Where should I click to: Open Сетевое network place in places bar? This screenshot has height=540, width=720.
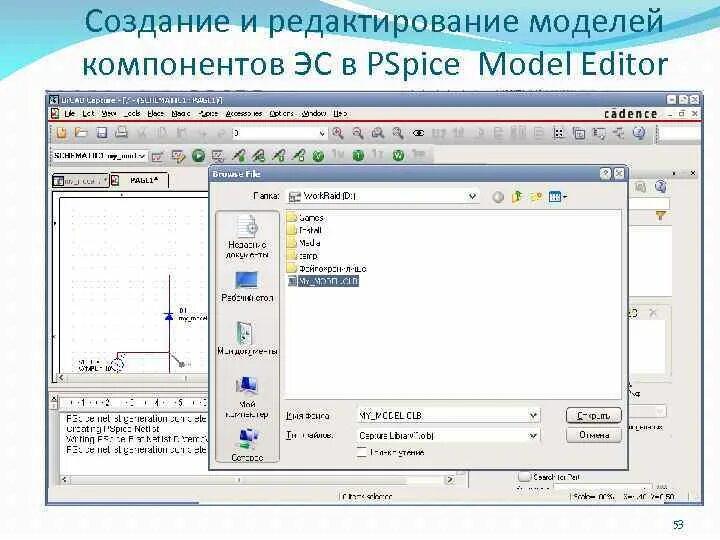pos(247,444)
